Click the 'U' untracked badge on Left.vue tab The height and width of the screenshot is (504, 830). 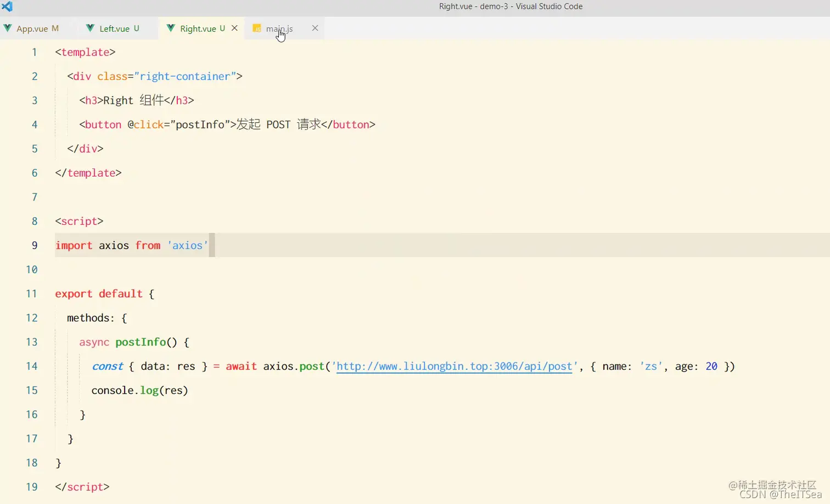click(136, 28)
